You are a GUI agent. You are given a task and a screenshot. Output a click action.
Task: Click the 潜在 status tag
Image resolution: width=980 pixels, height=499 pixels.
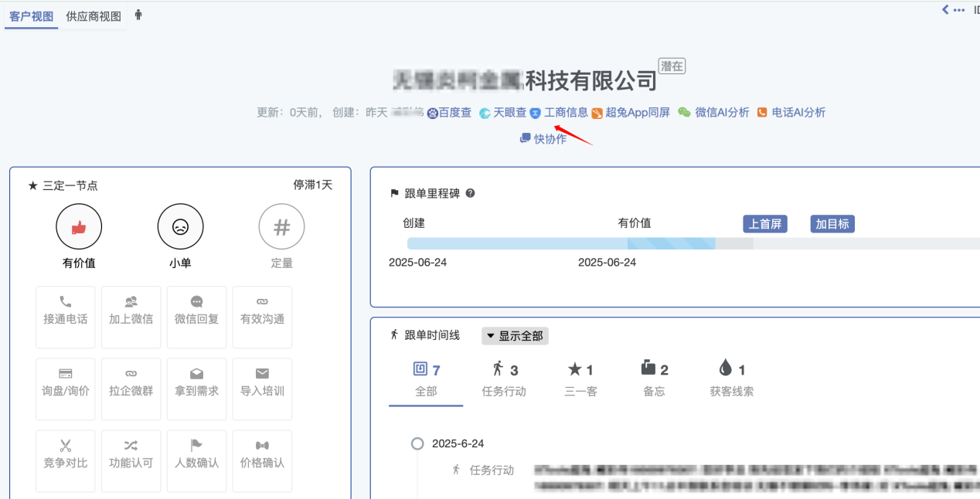[x=672, y=66]
